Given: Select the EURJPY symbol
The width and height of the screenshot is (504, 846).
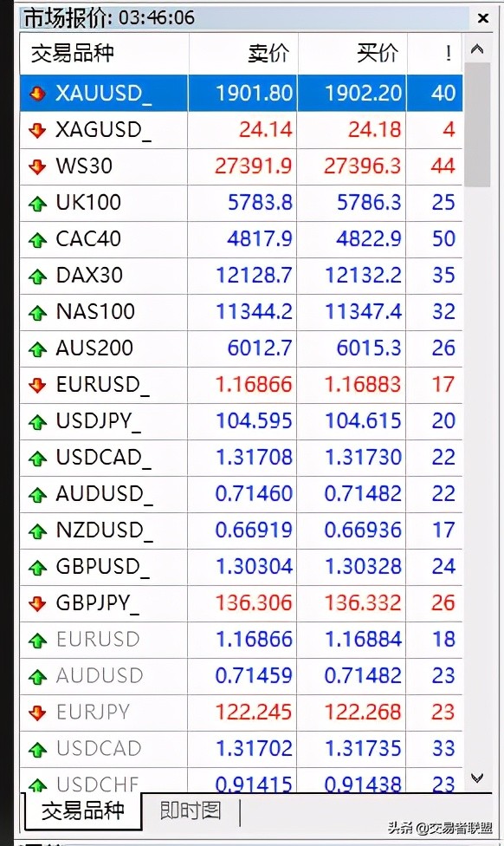Looking at the screenshot, I should tap(94, 713).
